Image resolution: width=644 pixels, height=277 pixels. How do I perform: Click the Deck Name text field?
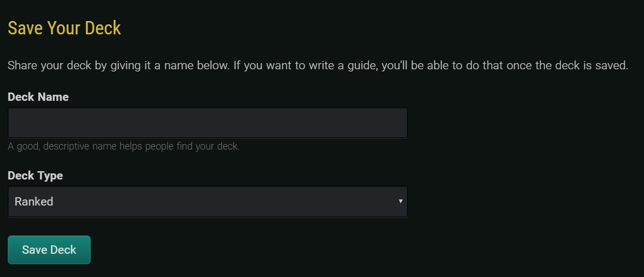point(207,122)
